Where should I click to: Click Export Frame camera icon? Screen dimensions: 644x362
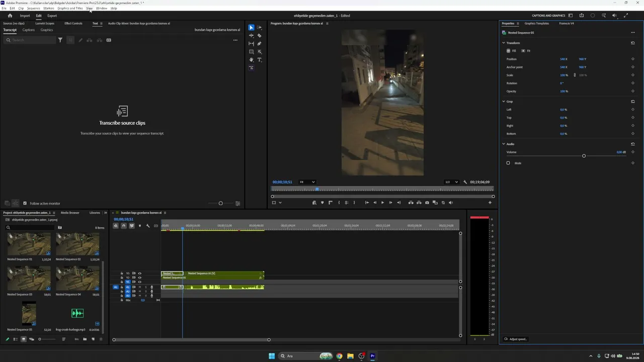pyautogui.click(x=427, y=203)
